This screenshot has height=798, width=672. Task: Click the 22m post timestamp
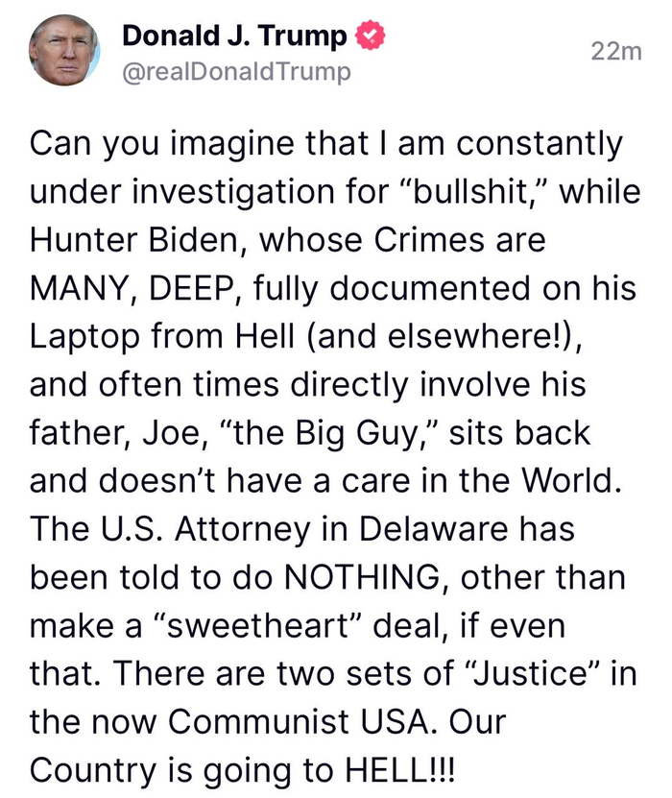[x=615, y=52]
